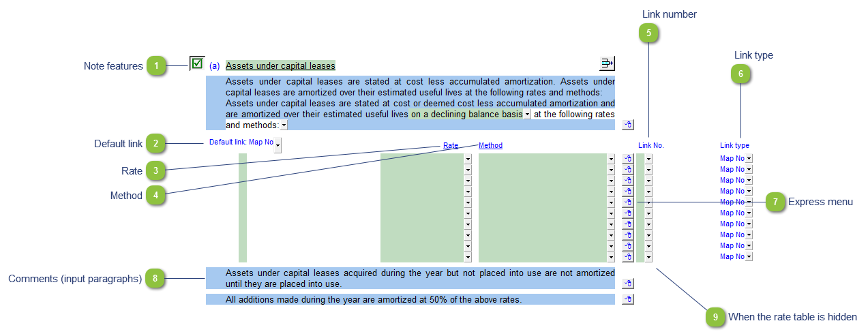Open express menu icon in fourth table row
Screen dimensions: 868x334
pos(628,192)
